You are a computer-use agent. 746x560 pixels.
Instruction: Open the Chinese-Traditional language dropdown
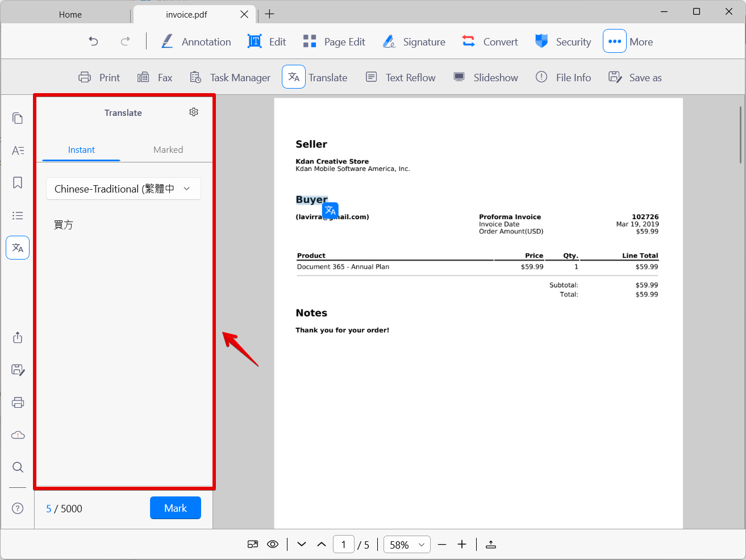click(x=123, y=189)
